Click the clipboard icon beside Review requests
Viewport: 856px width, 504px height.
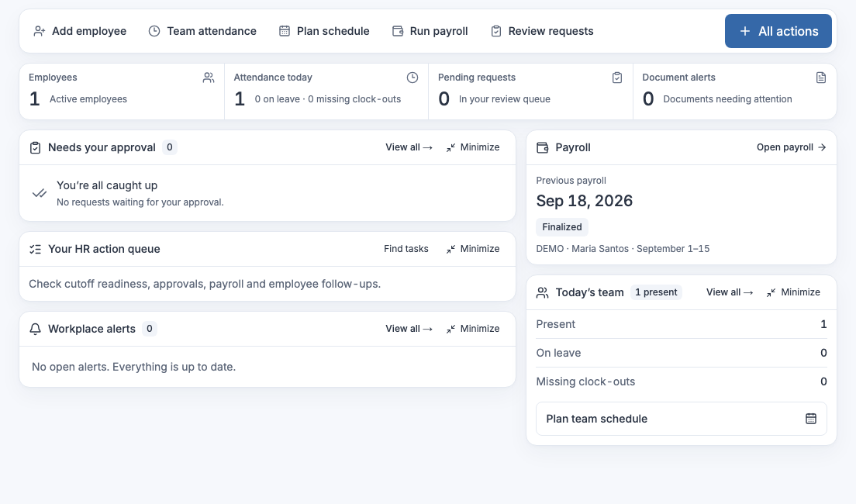pyautogui.click(x=495, y=31)
